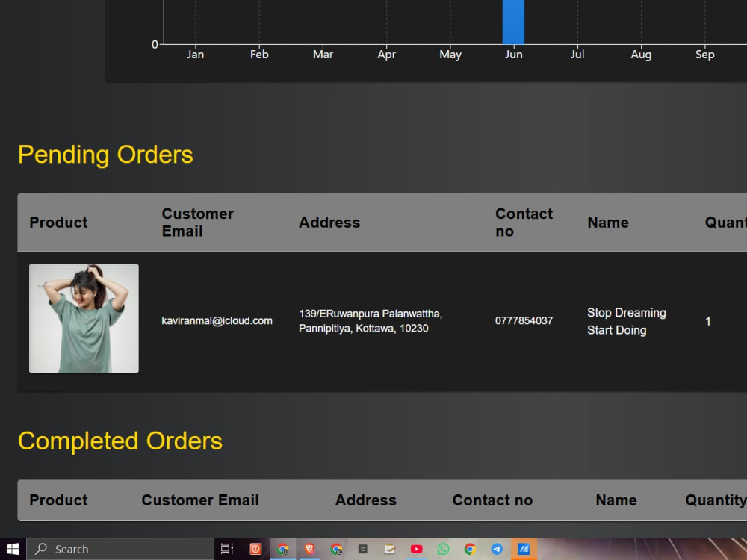
Task: Click the Aug label on chart axis
Action: tap(641, 55)
